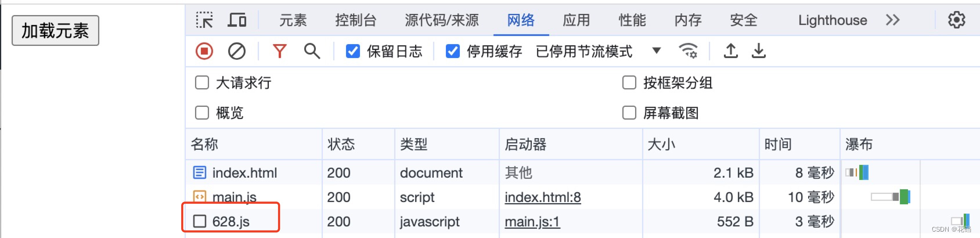This screenshot has height=238, width=980.
Task: Switch to the 控制台 tab
Action: [x=356, y=20]
